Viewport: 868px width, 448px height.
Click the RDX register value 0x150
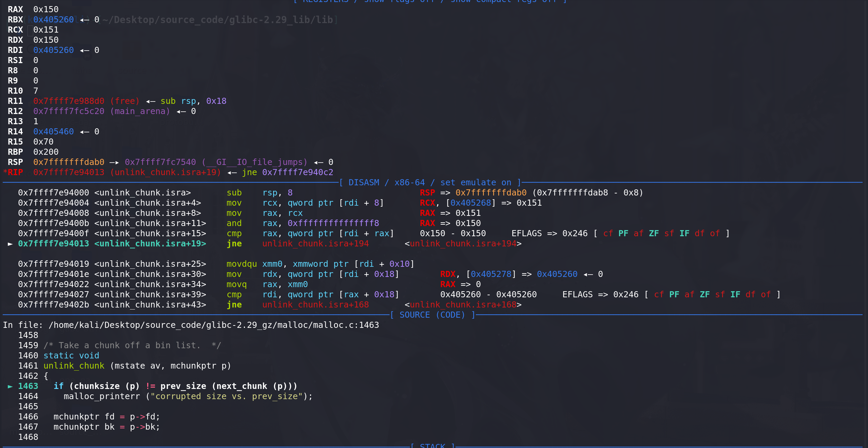[46, 40]
